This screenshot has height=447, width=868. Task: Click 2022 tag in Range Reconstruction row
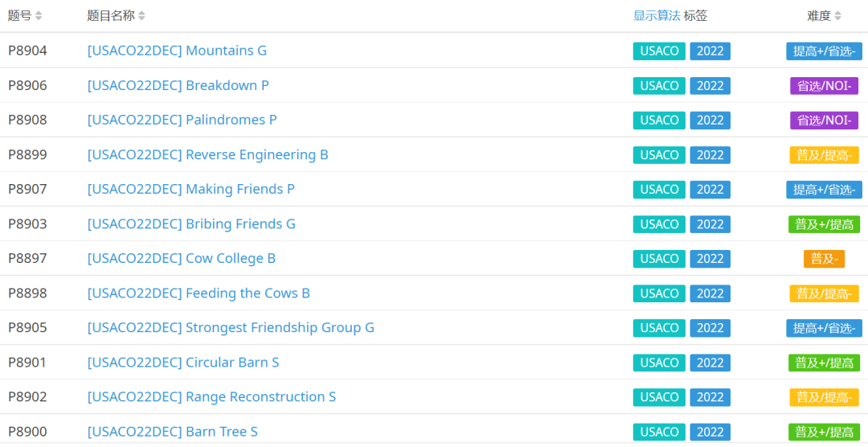point(710,397)
